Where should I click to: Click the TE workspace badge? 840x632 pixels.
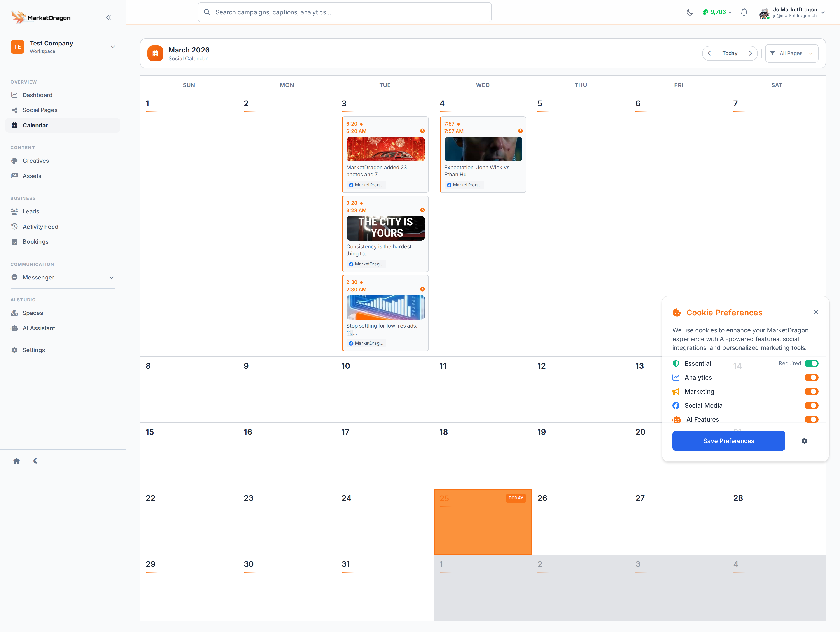17,47
